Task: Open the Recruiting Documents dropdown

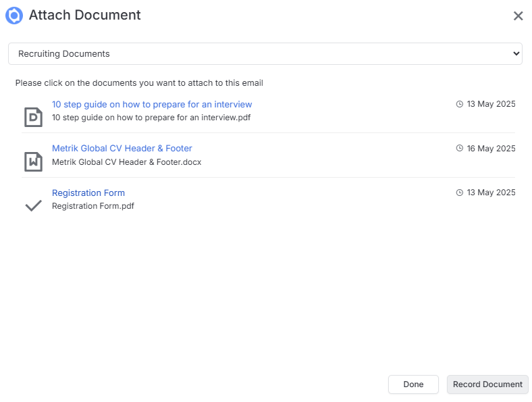Action: point(265,53)
